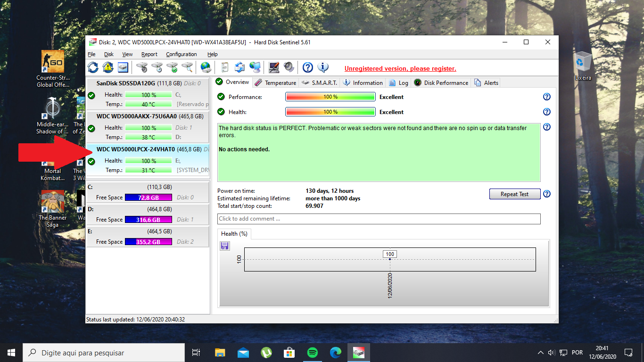Click the 'Unregistered version, please register' link
Image resolution: width=644 pixels, height=362 pixels.
[x=400, y=68]
